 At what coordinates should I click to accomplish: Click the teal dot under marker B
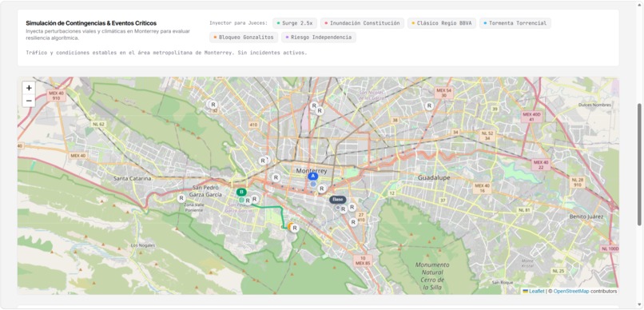click(241, 200)
